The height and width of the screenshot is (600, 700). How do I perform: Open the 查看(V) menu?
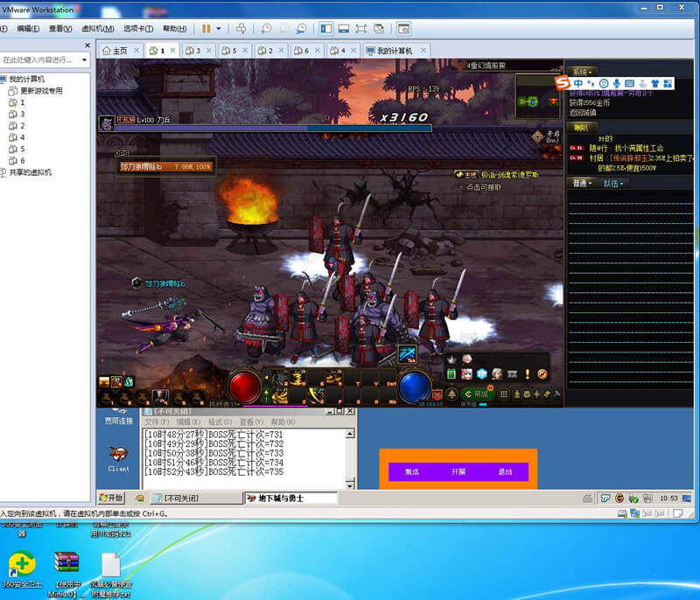[60, 29]
